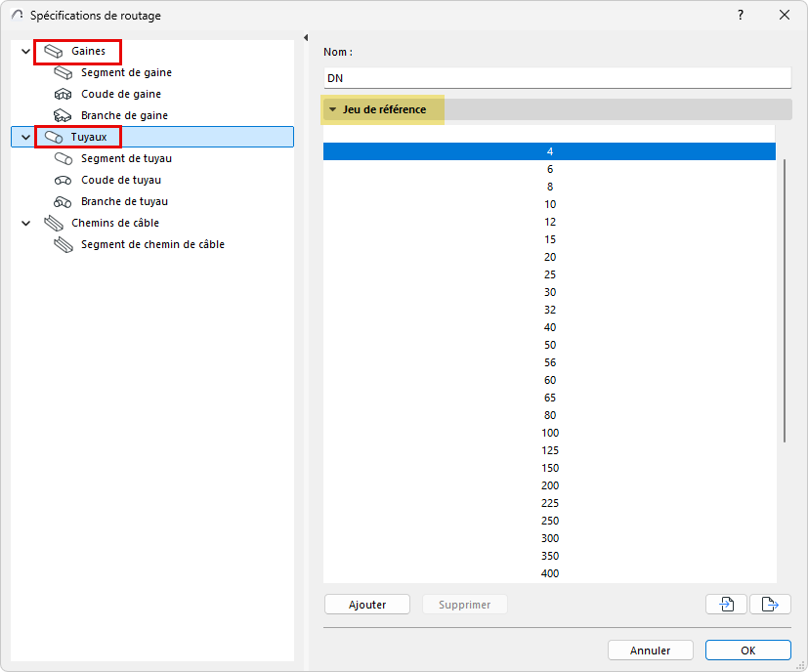Select value 10 in reference list

point(549,204)
